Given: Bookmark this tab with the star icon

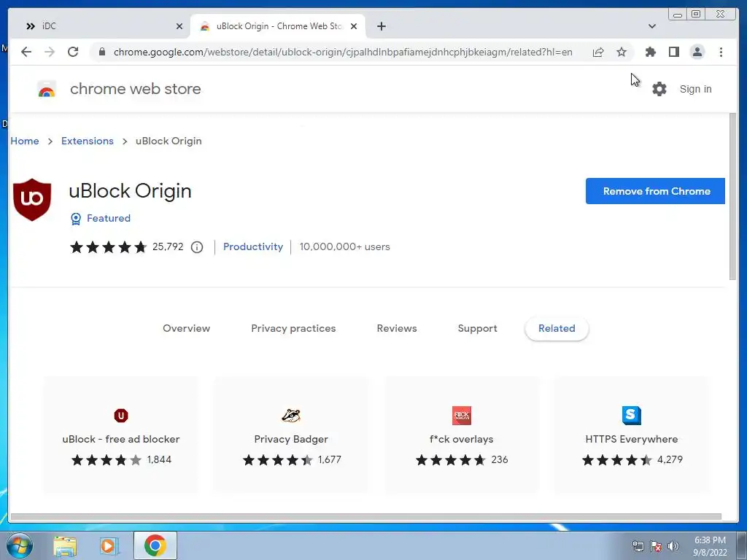Looking at the screenshot, I should [622, 52].
